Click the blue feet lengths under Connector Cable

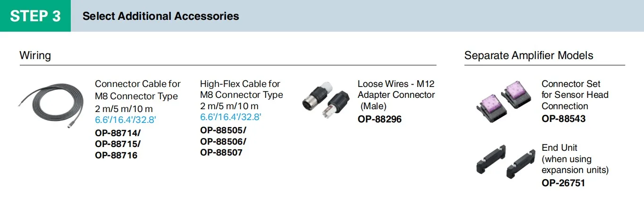pos(125,120)
